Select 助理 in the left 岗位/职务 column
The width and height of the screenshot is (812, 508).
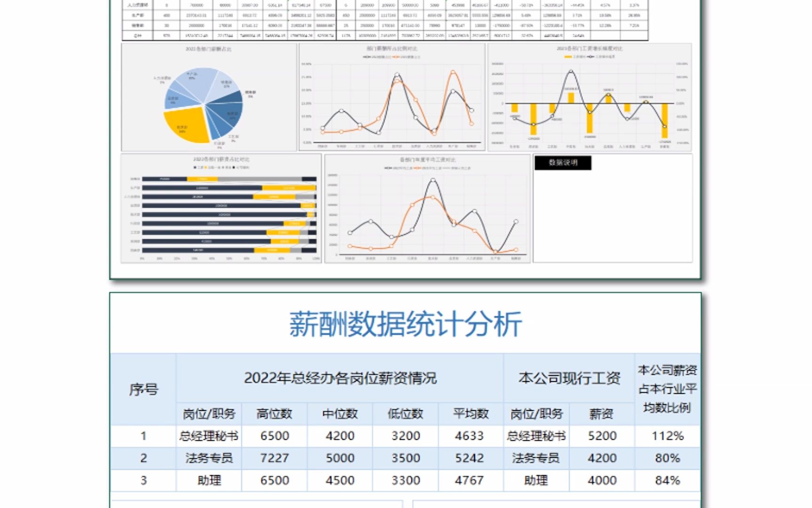point(209,481)
